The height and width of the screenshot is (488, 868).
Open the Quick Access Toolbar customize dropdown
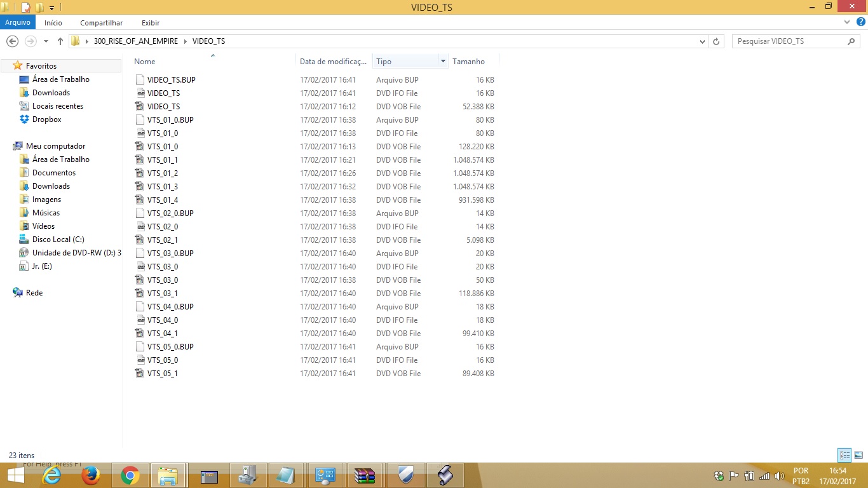point(51,8)
